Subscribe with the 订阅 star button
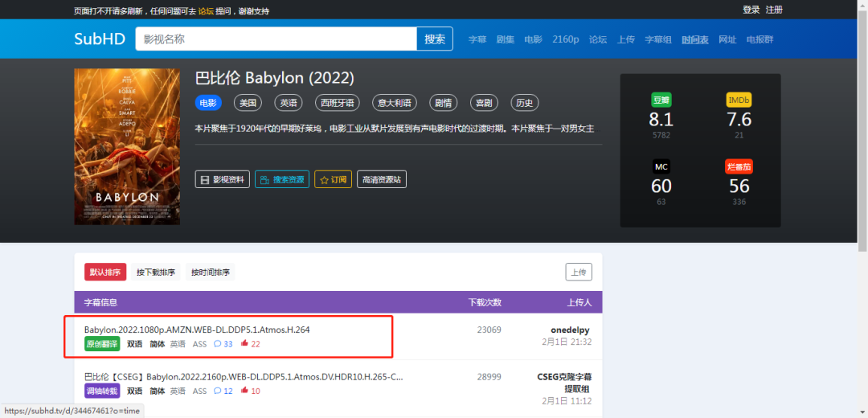 [333, 179]
